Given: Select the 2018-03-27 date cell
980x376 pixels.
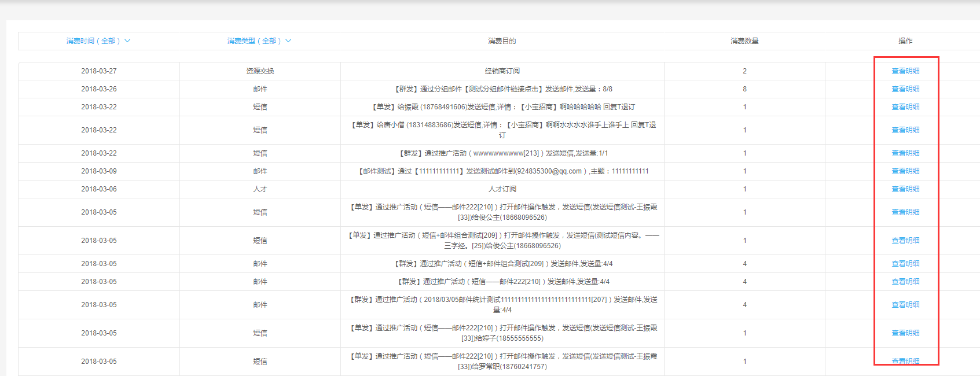Looking at the screenshot, I should (99, 71).
